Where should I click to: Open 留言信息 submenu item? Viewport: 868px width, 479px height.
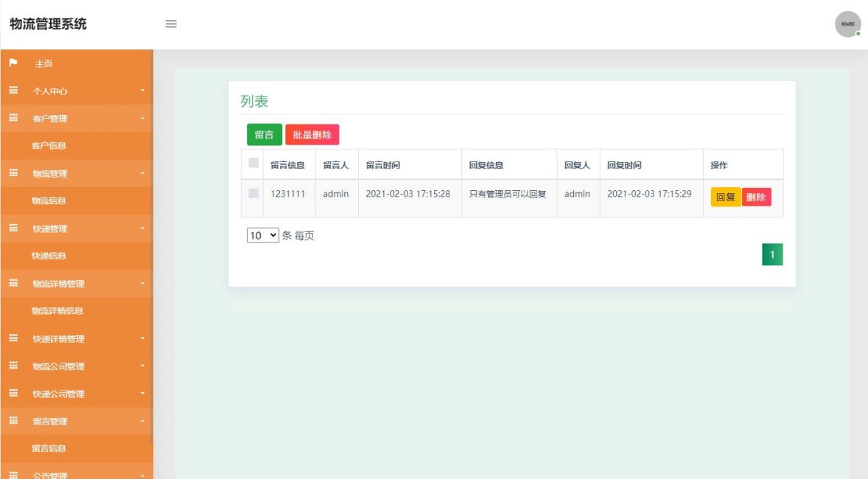click(49, 449)
